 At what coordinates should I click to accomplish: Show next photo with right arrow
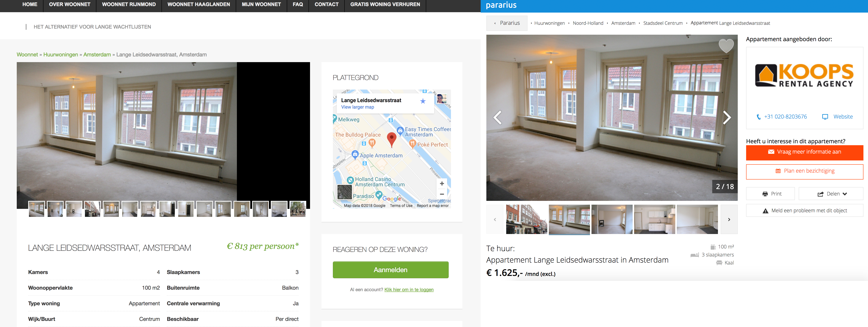coord(727,118)
